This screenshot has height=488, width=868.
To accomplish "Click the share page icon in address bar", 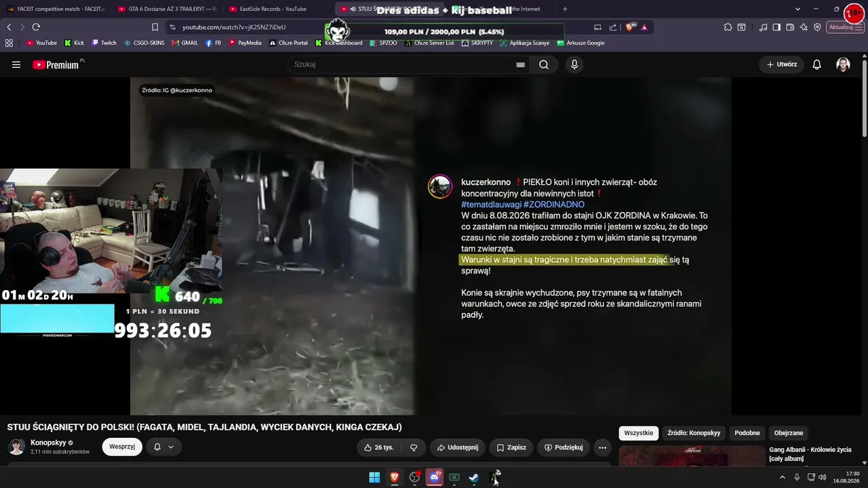I will click(x=613, y=27).
